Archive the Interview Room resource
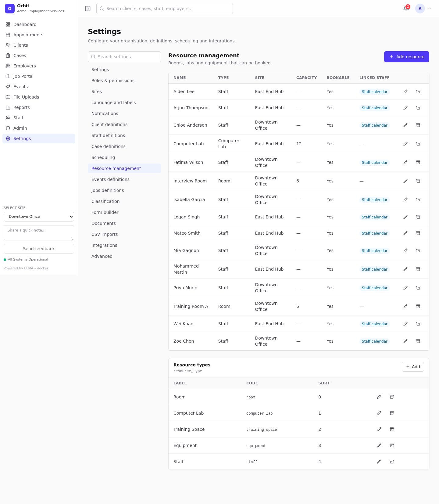Viewport: 439px width, 504px height. tap(418, 181)
